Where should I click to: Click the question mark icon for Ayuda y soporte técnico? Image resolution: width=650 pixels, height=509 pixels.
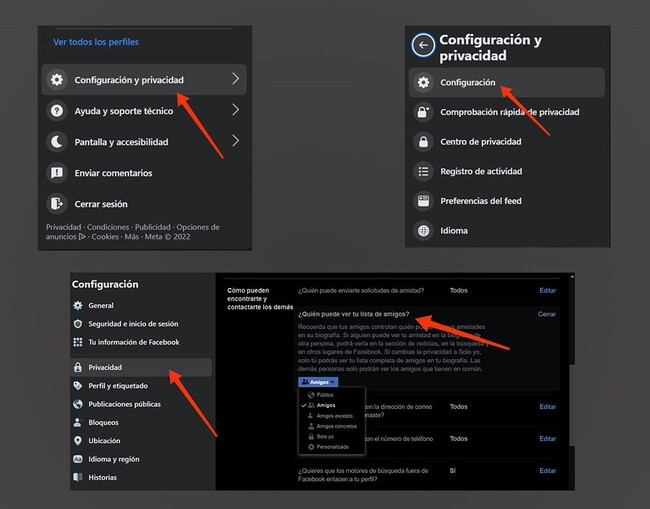(x=57, y=111)
